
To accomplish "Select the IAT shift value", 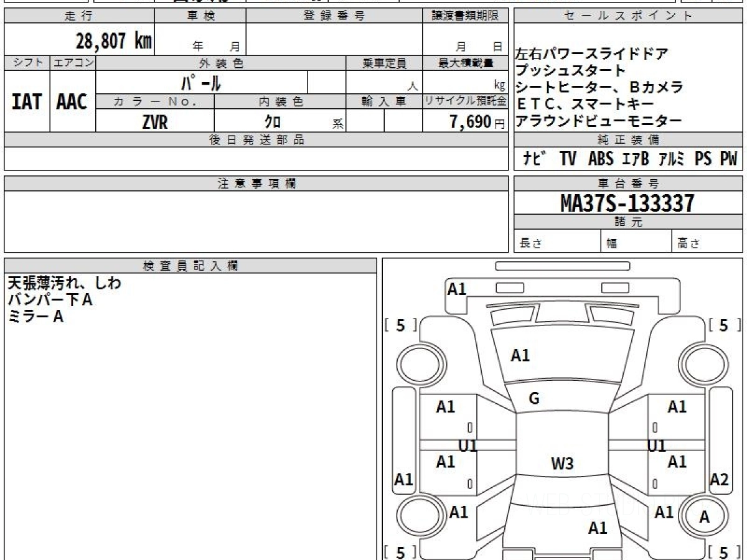I will tap(27, 101).
